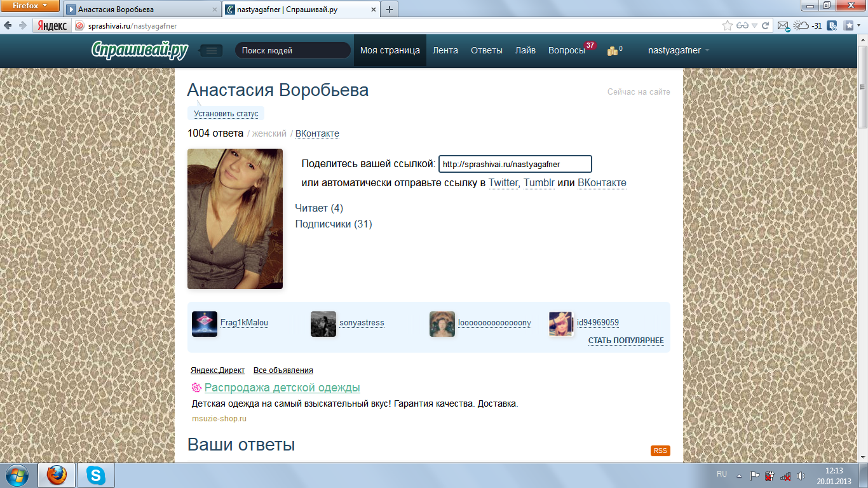This screenshot has height=488, width=868.
Task: Switch to the Анастасия Воробьева tab
Action: coord(142,10)
